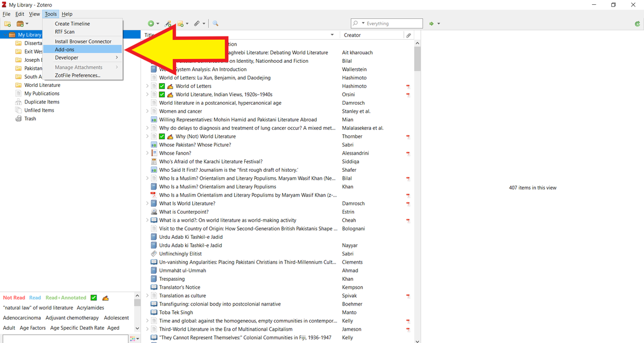
Task: Click the New Item green plus icon
Action: coord(151,23)
